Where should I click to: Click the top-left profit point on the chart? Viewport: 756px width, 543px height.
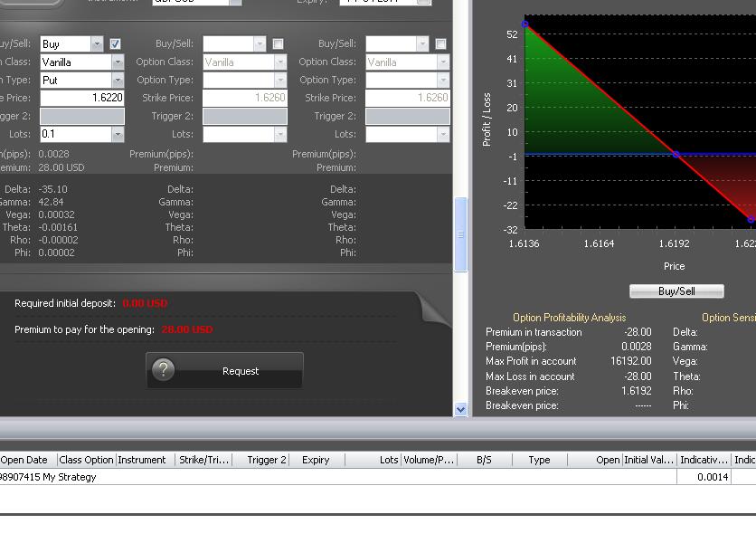(525, 24)
